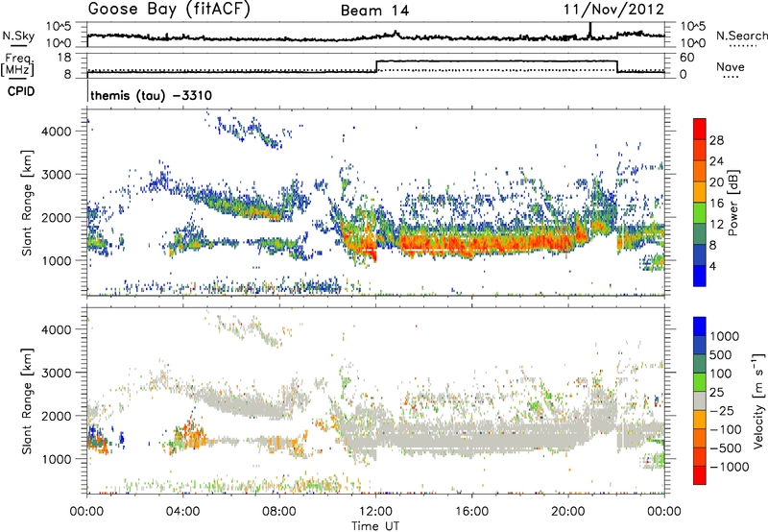Click the 'CPID' row label
The width and height of the screenshot is (768, 532).
21,91
